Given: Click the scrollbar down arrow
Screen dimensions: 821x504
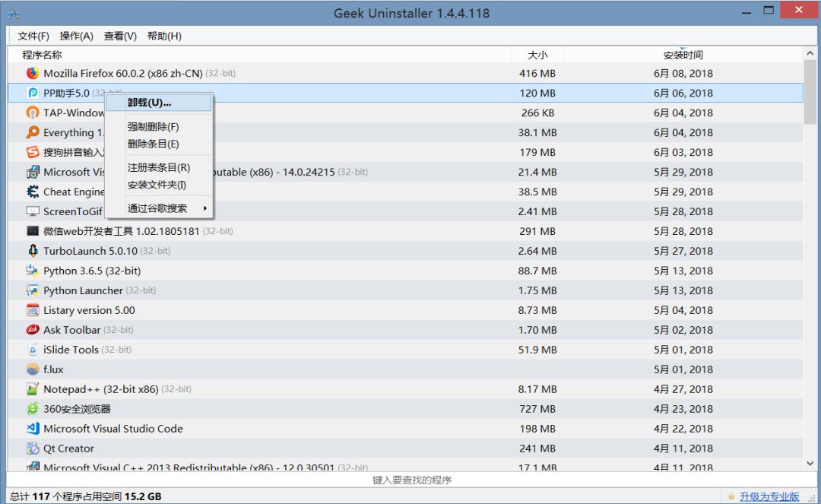Looking at the screenshot, I should 810,463.
